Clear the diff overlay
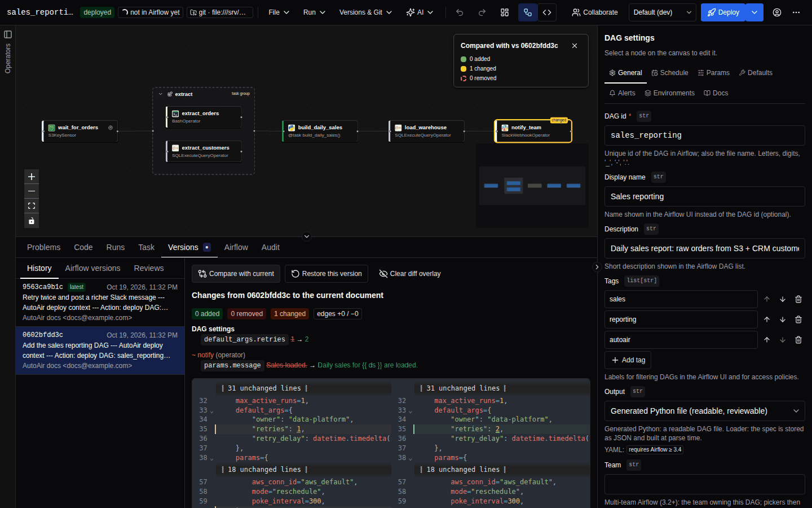 (410, 274)
